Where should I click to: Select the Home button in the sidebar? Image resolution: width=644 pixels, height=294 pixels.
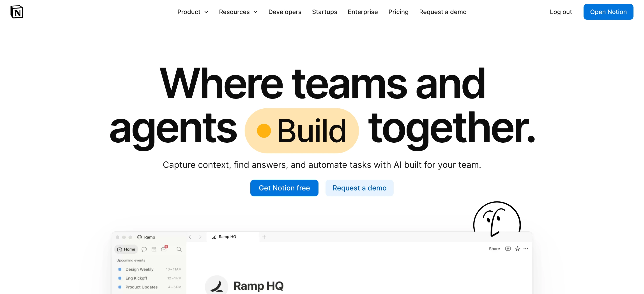coord(126,249)
